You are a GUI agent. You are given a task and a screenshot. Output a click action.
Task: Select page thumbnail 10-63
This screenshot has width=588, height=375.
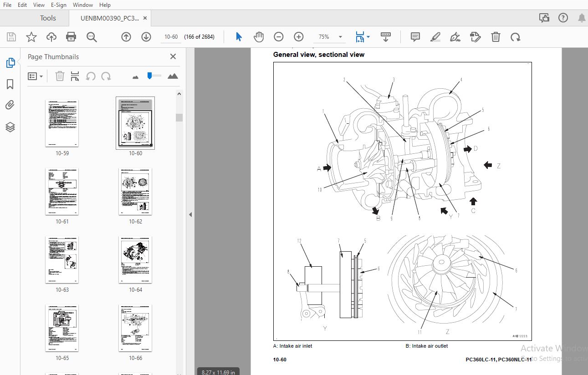[62, 260]
